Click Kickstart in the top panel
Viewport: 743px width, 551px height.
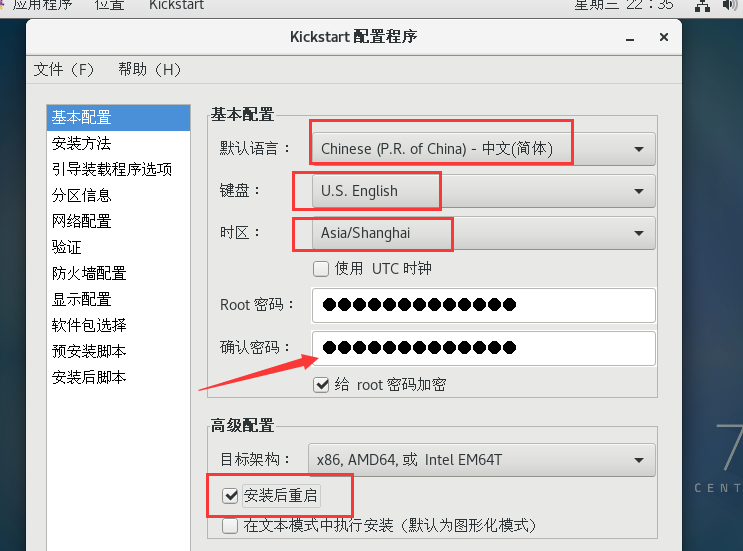(x=176, y=5)
